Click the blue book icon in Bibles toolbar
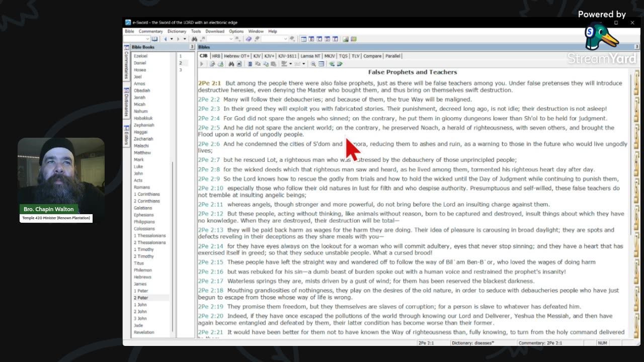The image size is (644, 362). [x=250, y=64]
